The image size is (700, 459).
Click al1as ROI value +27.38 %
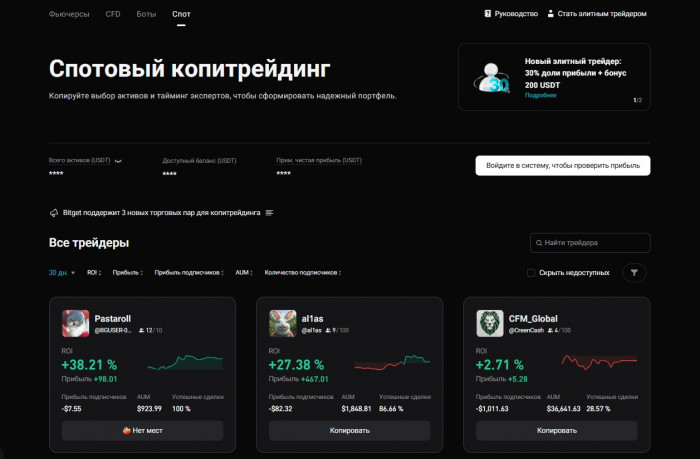pos(296,365)
